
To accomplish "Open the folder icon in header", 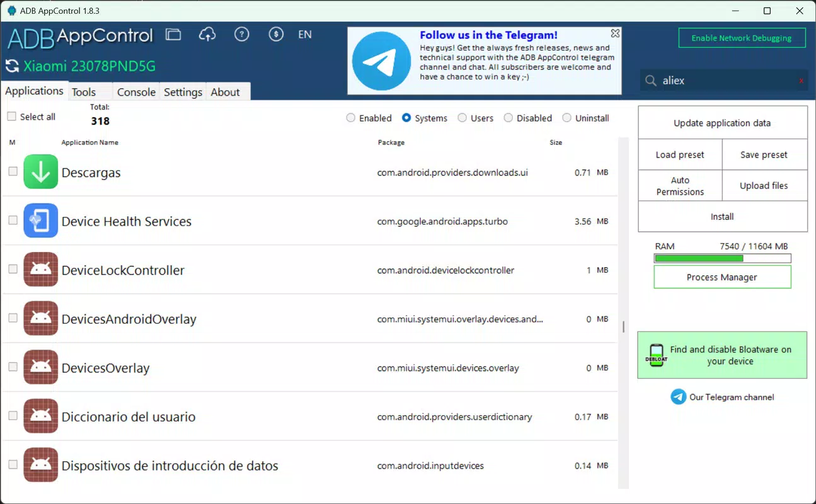I will tap(173, 34).
